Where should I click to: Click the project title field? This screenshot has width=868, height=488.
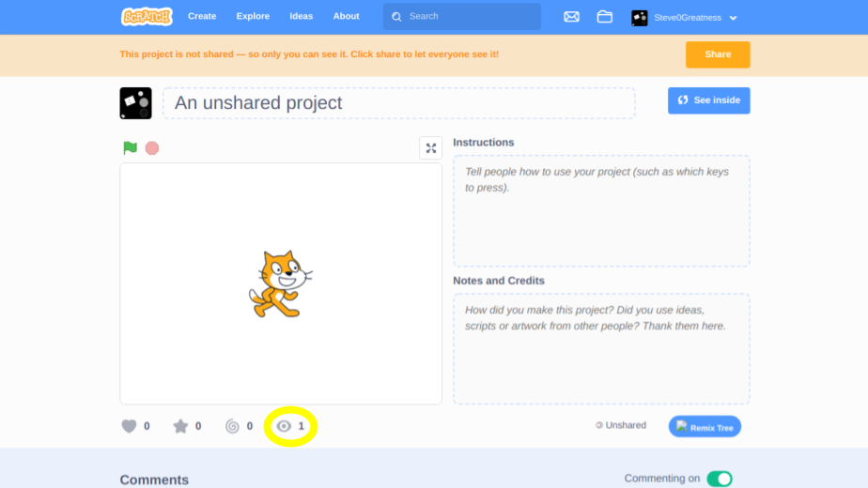pyautogui.click(x=398, y=103)
